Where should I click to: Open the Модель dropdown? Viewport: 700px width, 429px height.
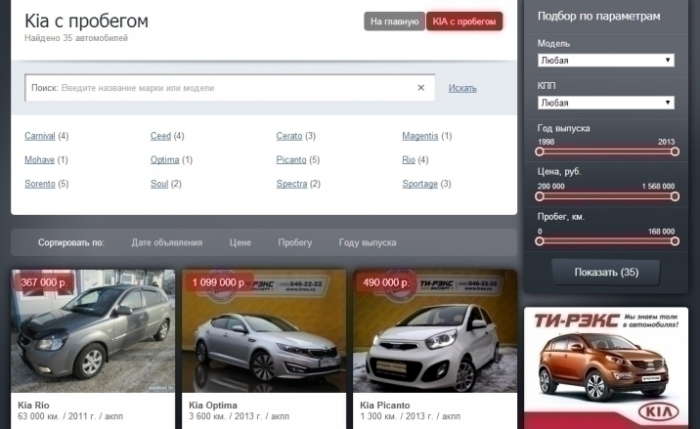(607, 61)
